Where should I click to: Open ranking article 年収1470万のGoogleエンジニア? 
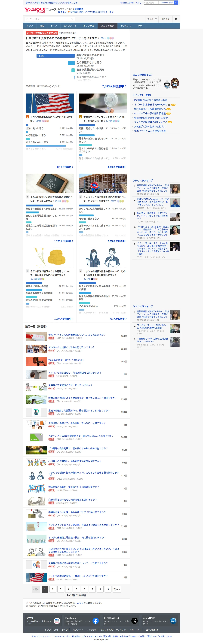(x=153, y=202)
